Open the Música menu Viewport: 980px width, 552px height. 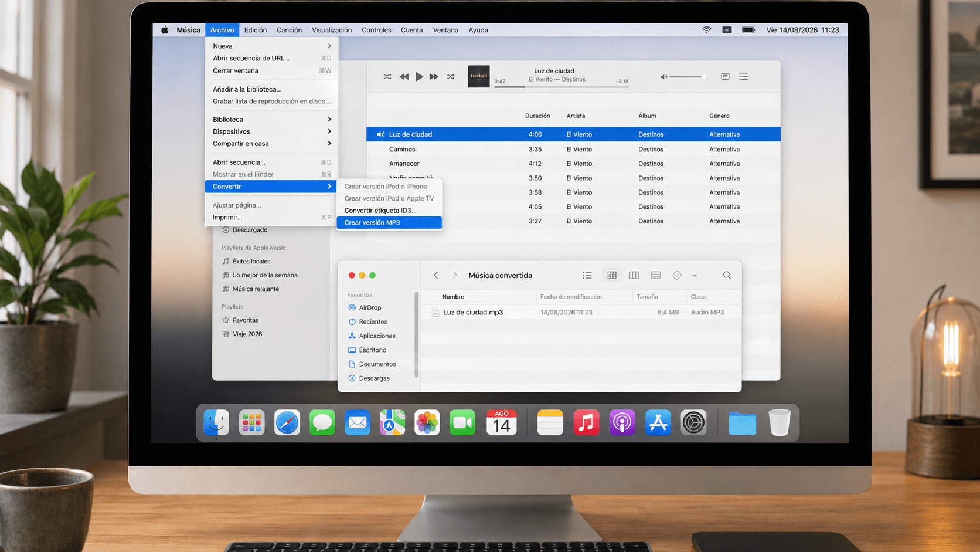point(188,30)
